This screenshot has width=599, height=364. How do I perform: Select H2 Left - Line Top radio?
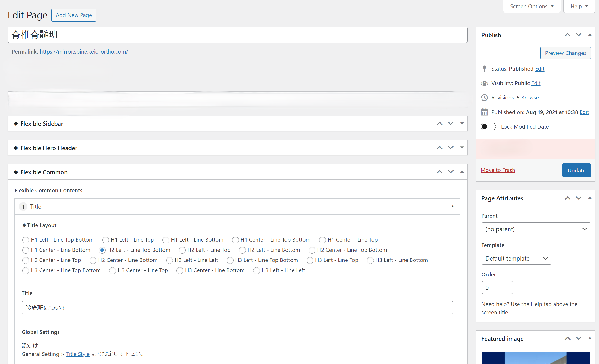pos(182,250)
